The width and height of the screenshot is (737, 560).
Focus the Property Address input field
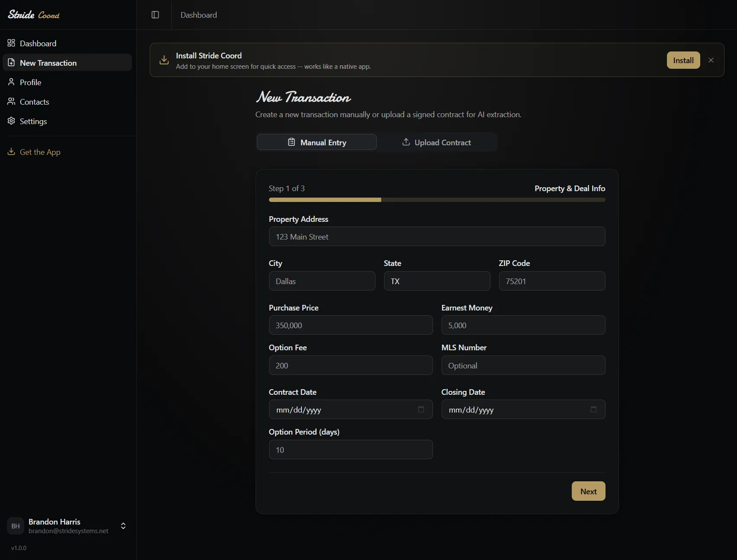[437, 237]
